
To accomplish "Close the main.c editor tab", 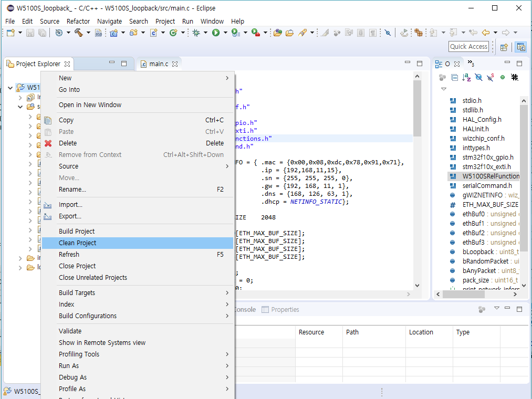I will pos(175,64).
